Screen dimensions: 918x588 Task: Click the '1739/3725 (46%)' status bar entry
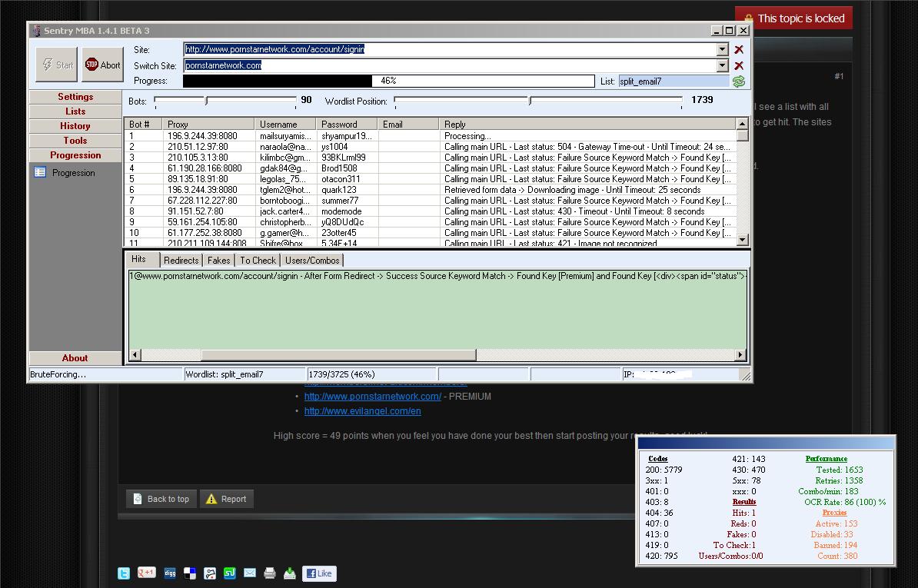372,374
